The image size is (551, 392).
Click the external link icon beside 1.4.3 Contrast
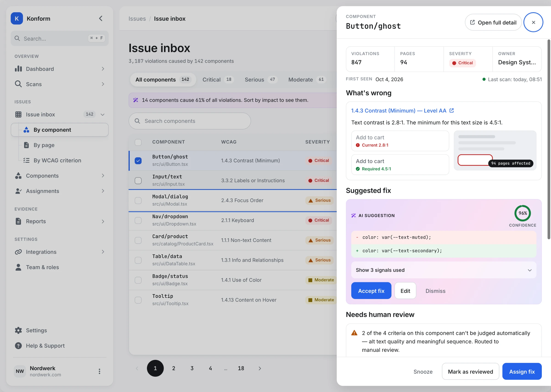[x=452, y=110]
